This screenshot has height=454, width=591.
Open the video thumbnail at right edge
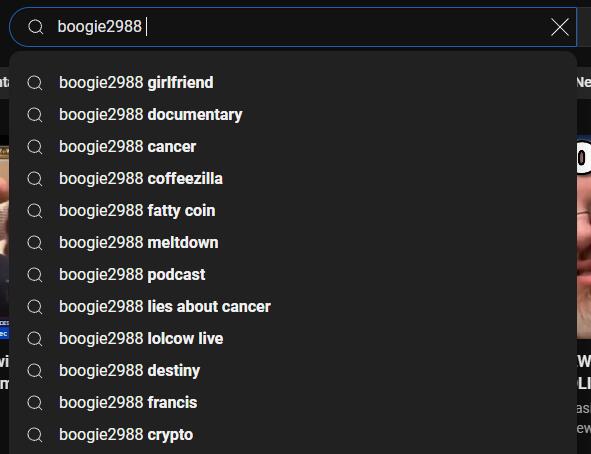pos(584,237)
